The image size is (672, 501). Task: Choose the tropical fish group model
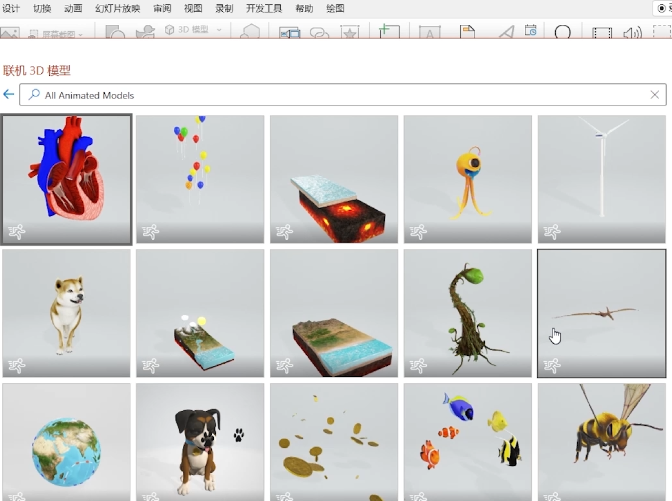[468, 442]
